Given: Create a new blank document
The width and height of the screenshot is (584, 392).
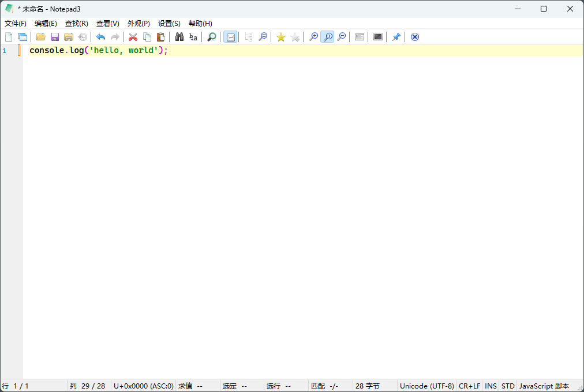Looking at the screenshot, I should point(9,37).
